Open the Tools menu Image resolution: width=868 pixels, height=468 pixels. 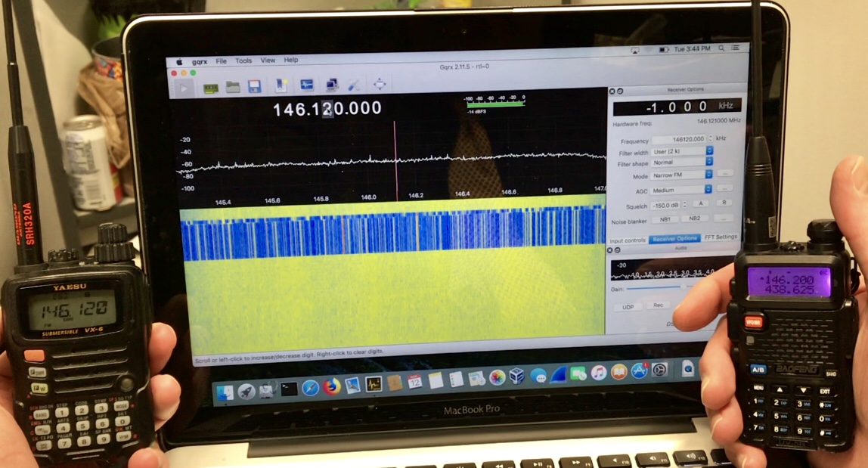[243, 60]
